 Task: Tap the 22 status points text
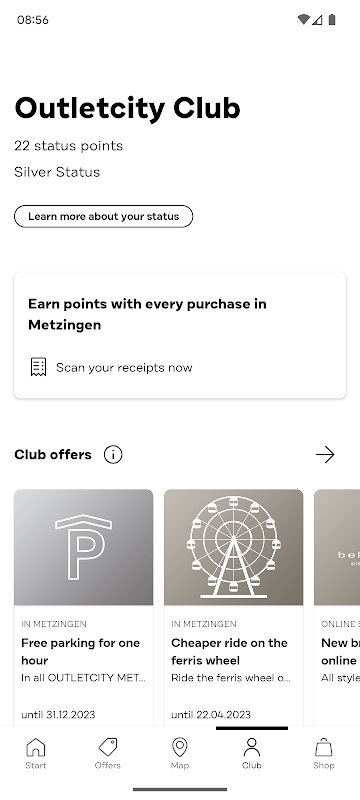point(69,146)
